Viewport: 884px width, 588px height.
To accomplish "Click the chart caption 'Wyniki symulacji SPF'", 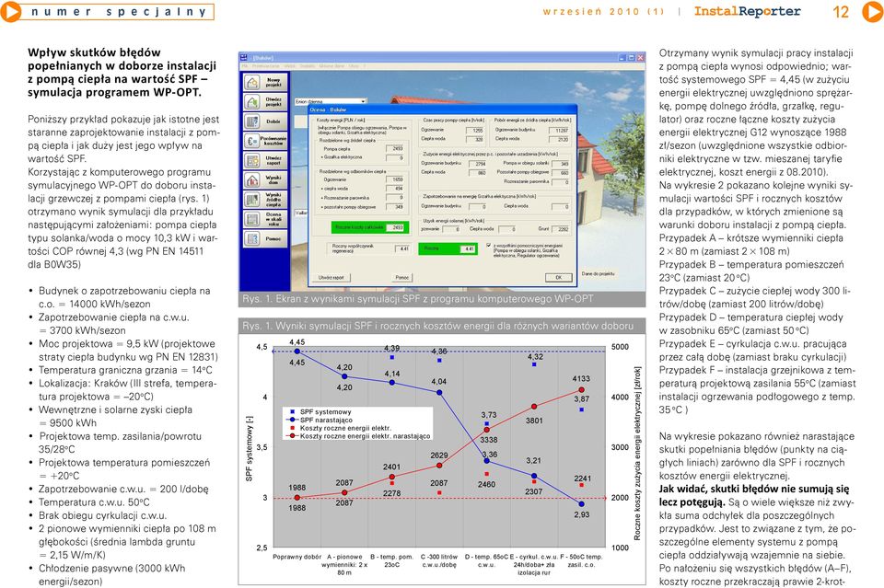I will 437,326.
